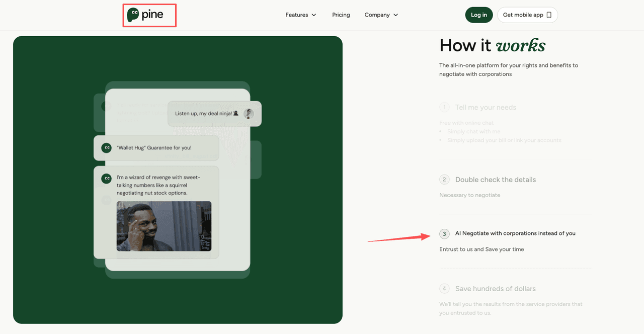Image resolution: width=644 pixels, height=334 pixels.
Task: Click the pine avatar on the squirrel negotiating message
Action: pyautogui.click(x=106, y=179)
